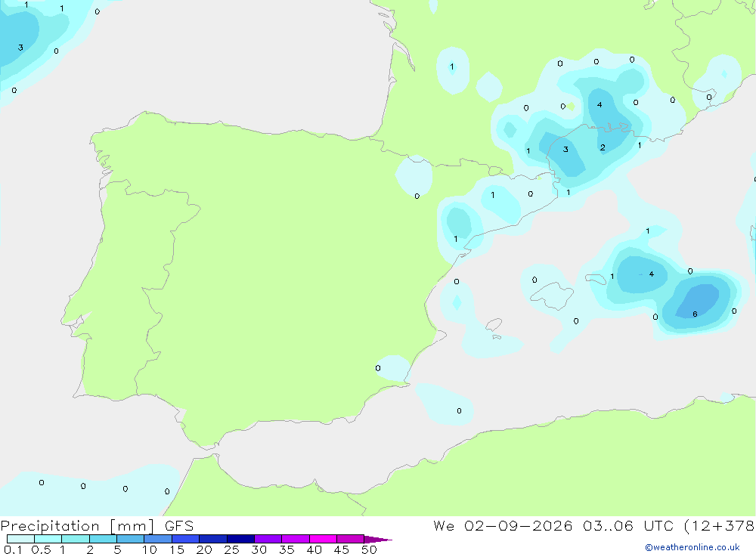This screenshot has height=554, width=756.
Task: Select the 1–2 mm legend swatch
Action: tap(76, 539)
